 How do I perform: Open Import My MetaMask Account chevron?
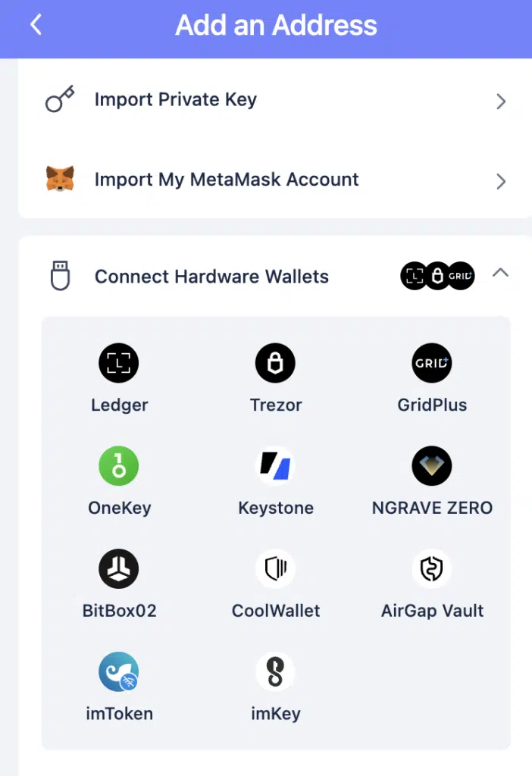(500, 181)
